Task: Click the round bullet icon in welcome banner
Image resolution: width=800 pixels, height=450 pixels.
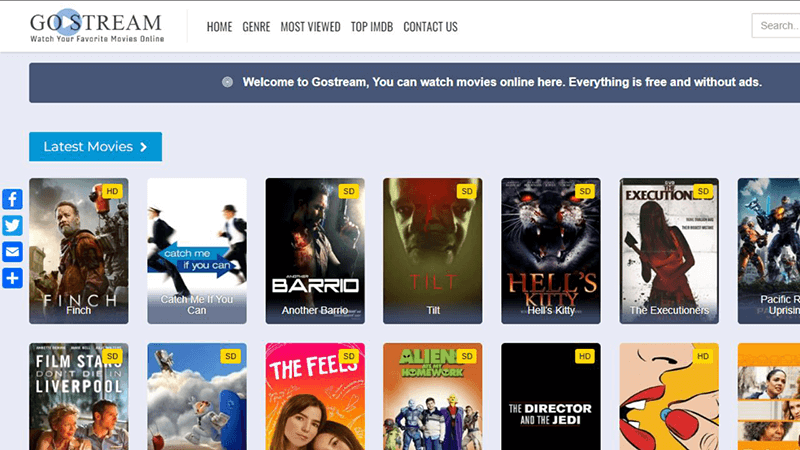Action: [228, 82]
